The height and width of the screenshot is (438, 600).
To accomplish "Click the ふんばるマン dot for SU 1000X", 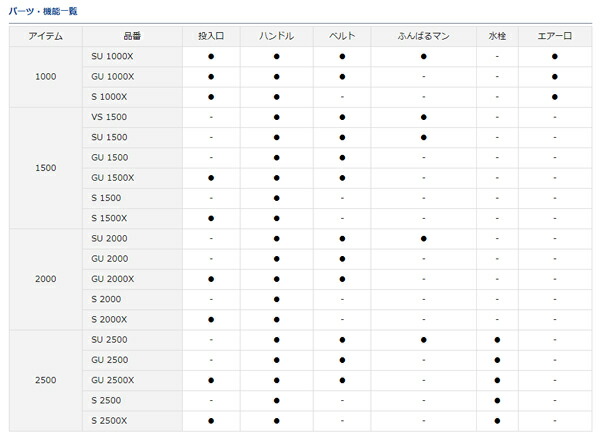I will click(x=423, y=56).
